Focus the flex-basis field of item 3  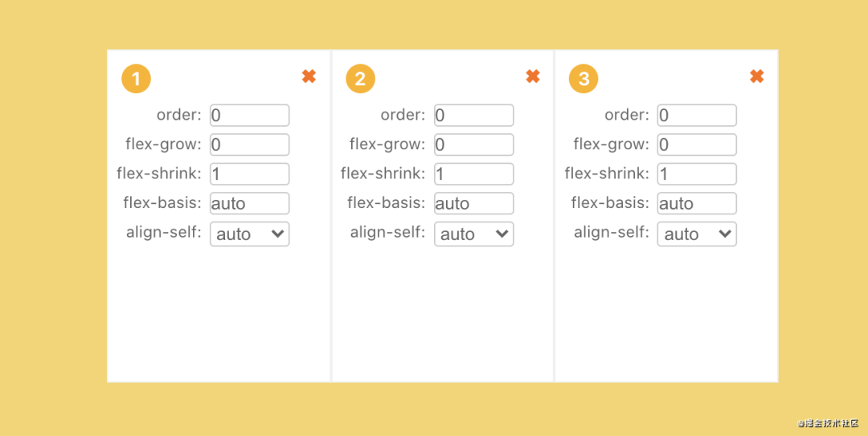[x=697, y=203]
